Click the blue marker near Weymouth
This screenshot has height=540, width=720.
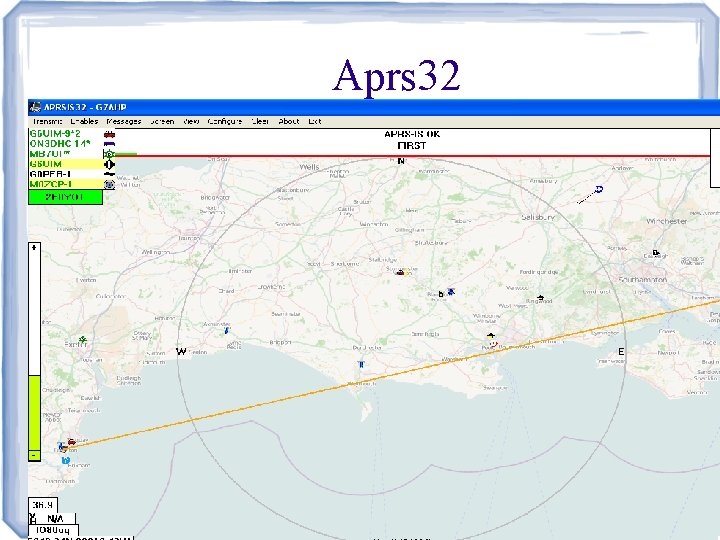click(361, 364)
